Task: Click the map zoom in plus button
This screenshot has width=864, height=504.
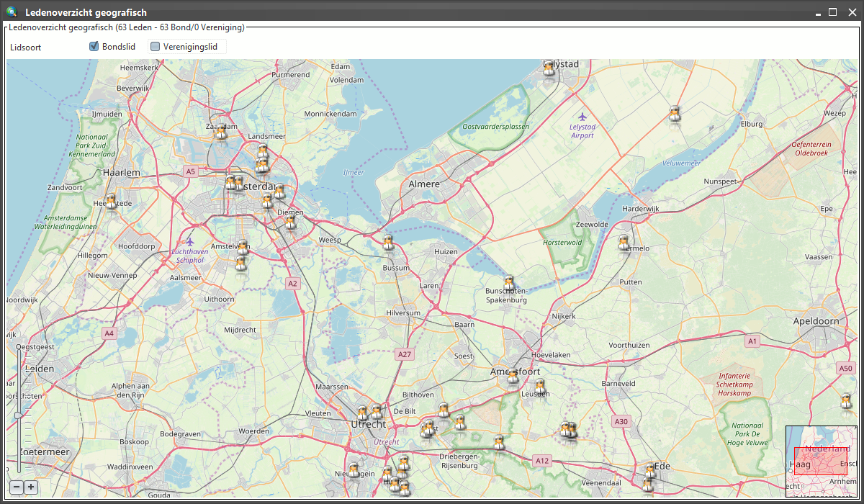Action: (31, 487)
